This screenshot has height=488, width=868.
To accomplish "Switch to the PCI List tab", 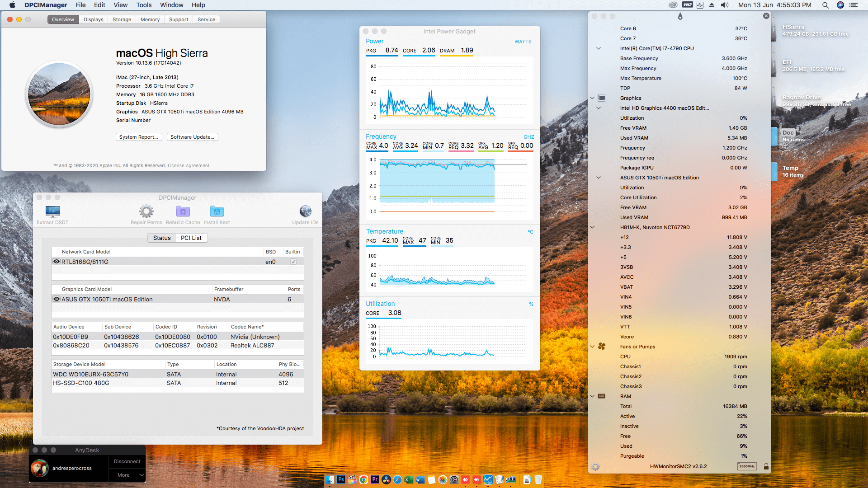I will [191, 238].
